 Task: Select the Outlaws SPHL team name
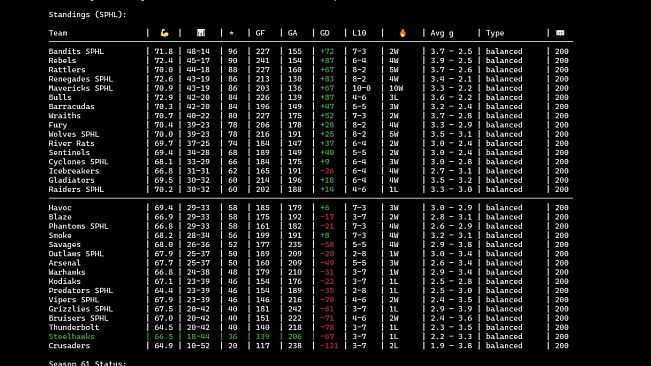click(x=76, y=254)
